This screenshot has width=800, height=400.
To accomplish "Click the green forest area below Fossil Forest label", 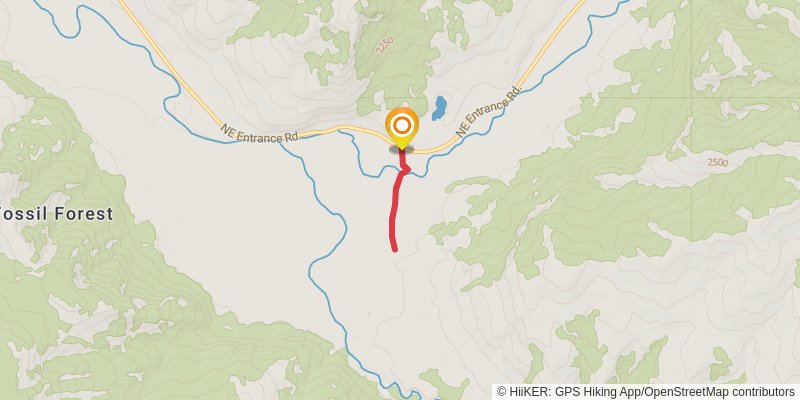I will [x=102, y=316].
